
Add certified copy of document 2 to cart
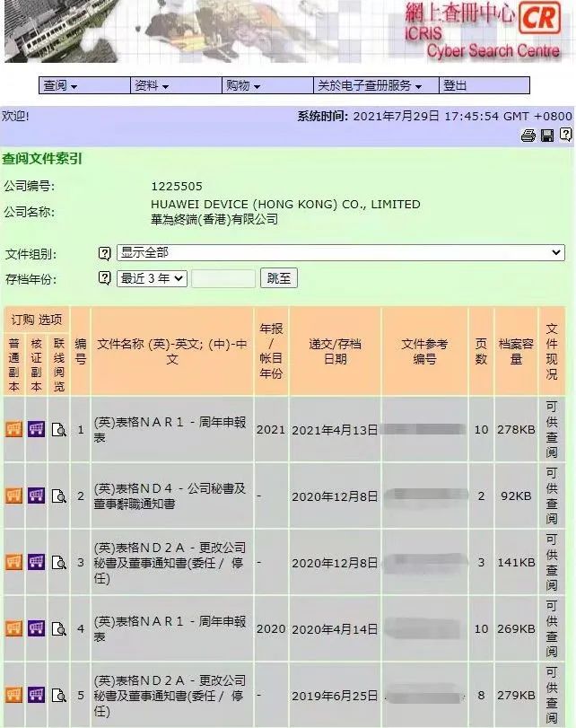(36, 496)
